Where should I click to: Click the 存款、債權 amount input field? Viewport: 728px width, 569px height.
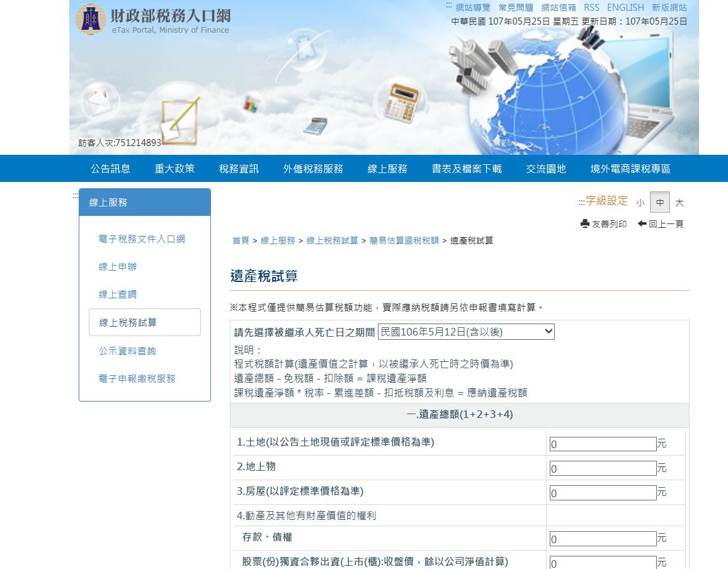pos(603,539)
